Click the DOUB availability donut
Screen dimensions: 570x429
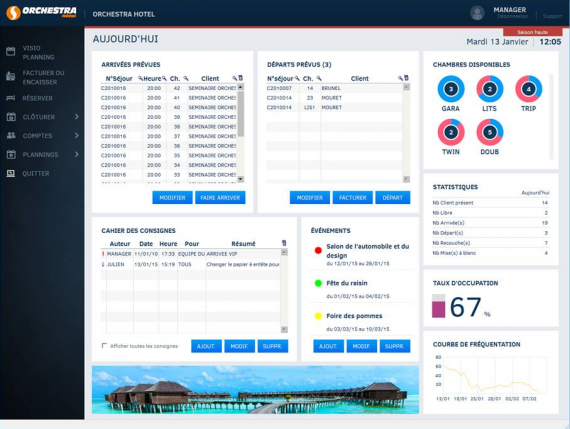[490, 132]
